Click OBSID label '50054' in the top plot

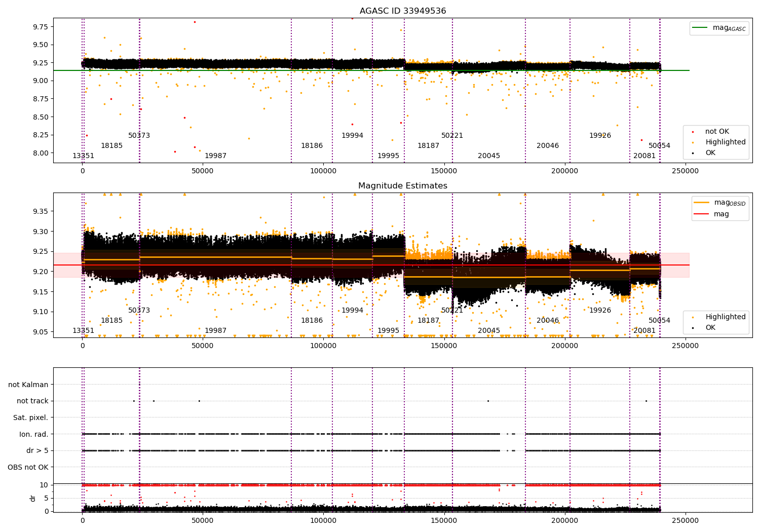pyautogui.click(x=660, y=146)
